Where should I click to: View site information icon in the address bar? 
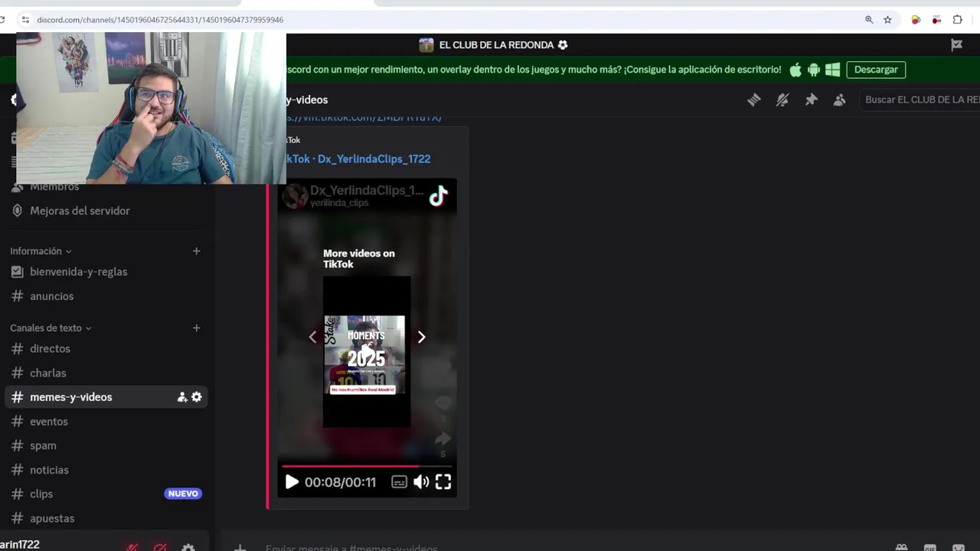pos(24,20)
